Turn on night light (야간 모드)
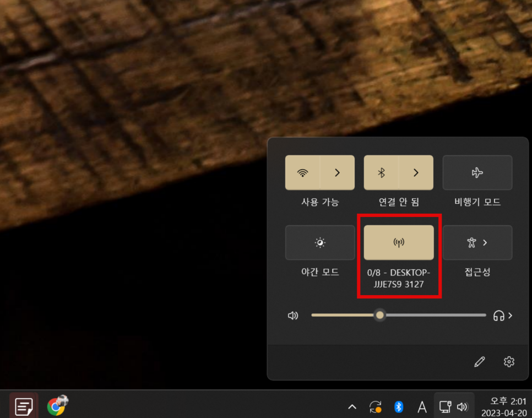 click(x=320, y=242)
